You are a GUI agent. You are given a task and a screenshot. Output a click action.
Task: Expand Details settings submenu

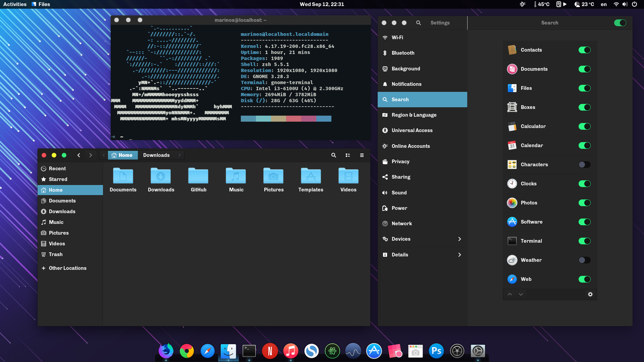[422, 255]
